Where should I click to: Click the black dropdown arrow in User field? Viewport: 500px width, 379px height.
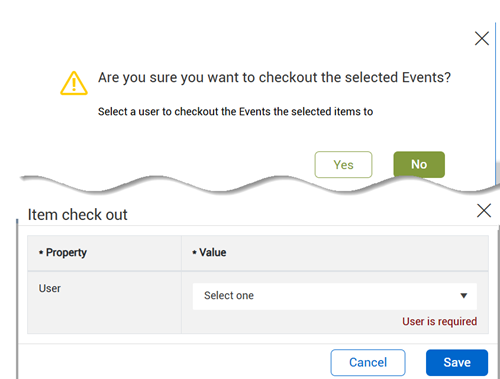coord(463,296)
